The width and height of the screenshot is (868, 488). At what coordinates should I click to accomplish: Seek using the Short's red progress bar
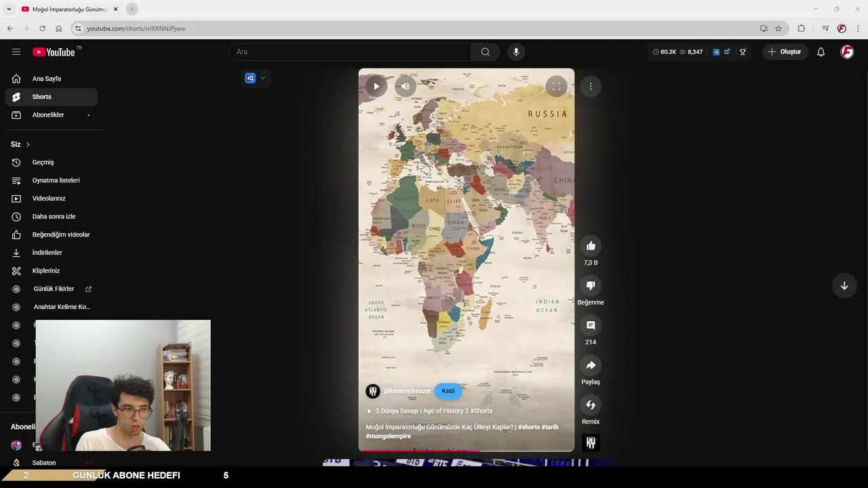pos(467,450)
